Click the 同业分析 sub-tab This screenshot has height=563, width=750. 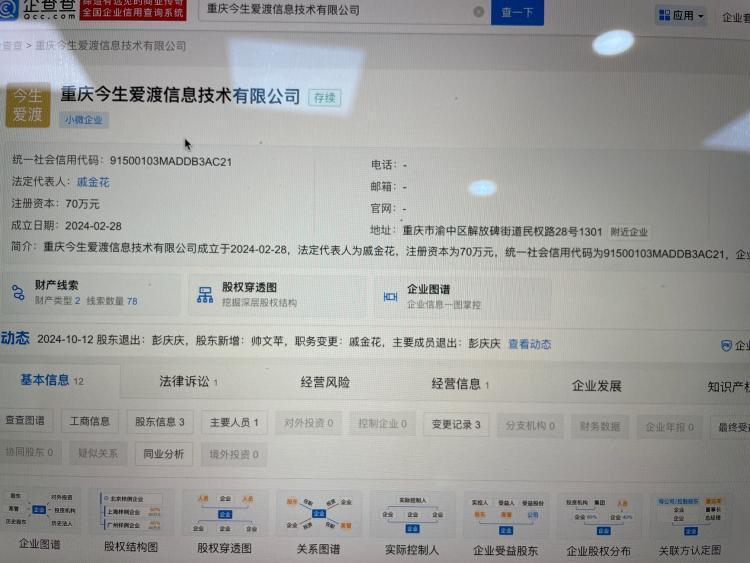(164, 454)
